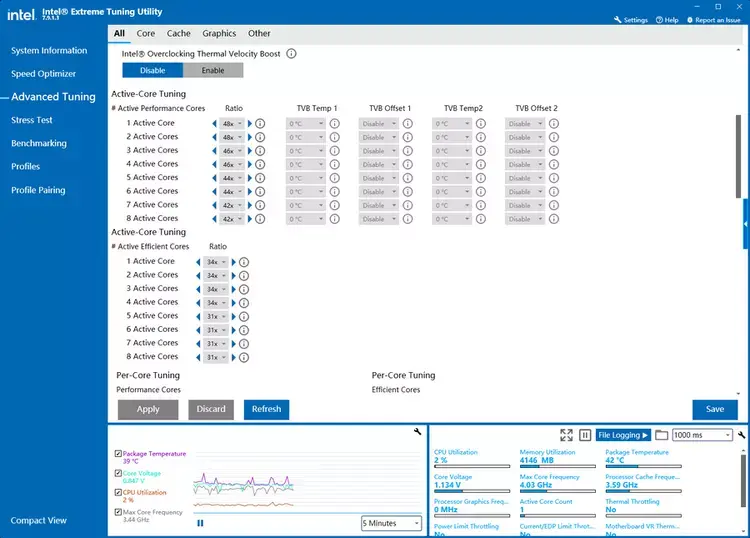Open ratio dropdown for 1 Active Performance Core

(x=232, y=123)
